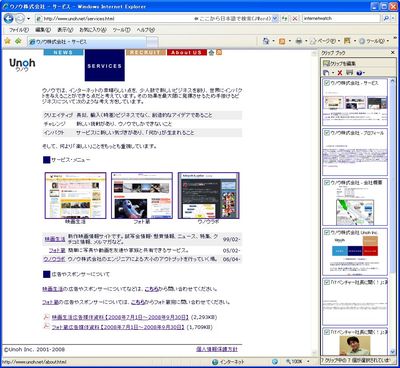Screen dimensions: 400x368
Task: Toggle checkbox for ウノウ株式会社 - プロフィール clip
Action: point(327,133)
